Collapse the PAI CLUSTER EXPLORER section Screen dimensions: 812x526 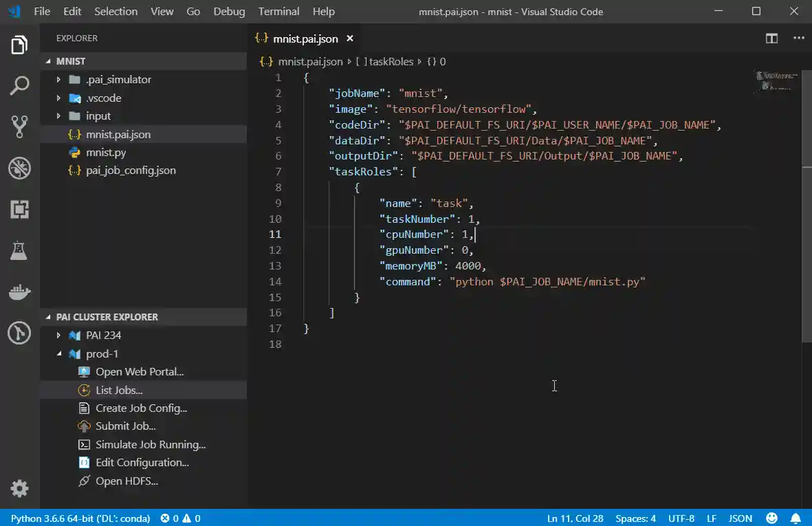pyautogui.click(x=49, y=317)
